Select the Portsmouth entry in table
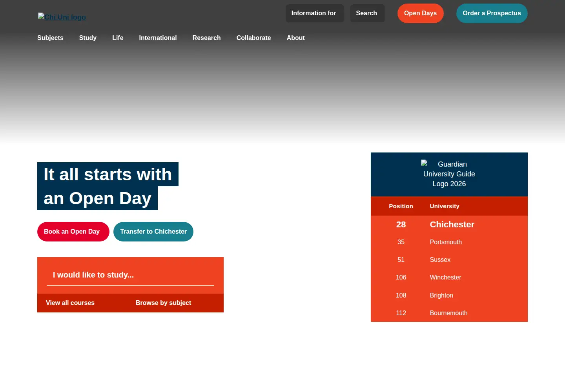This screenshot has width=565, height=392. coord(449,242)
